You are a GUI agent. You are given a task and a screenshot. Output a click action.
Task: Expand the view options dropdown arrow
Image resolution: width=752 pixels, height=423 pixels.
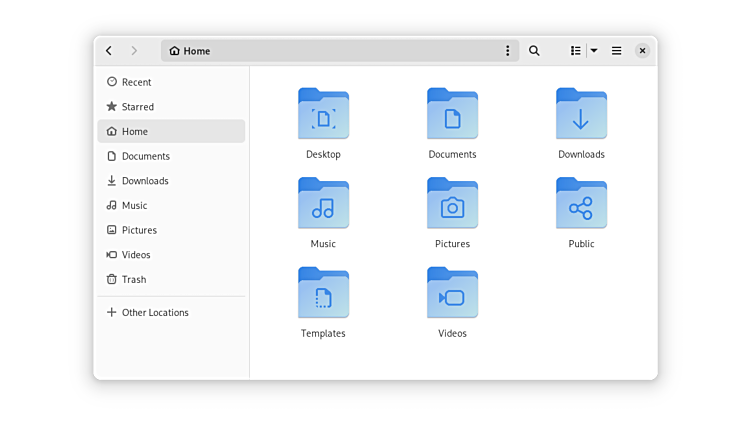tap(594, 51)
